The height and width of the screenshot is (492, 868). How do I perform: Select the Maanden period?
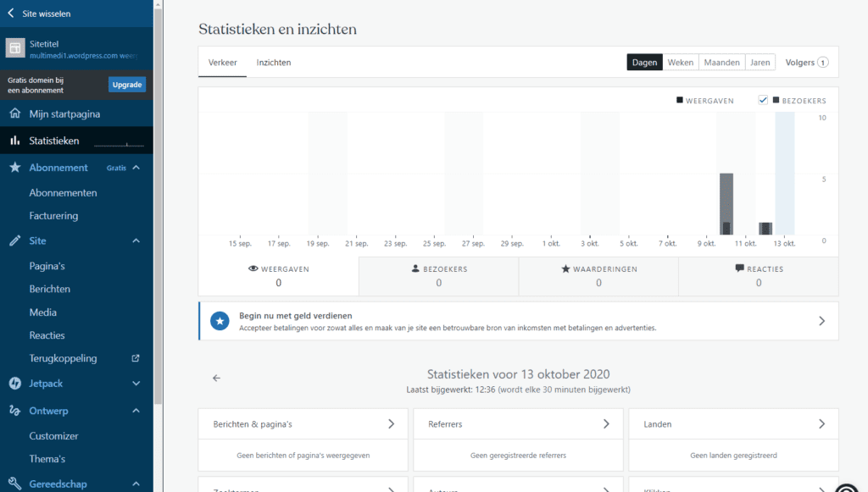click(x=722, y=63)
